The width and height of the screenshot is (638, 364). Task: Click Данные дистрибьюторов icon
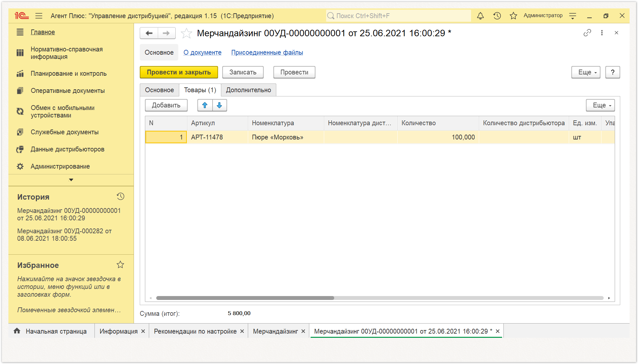(x=20, y=149)
